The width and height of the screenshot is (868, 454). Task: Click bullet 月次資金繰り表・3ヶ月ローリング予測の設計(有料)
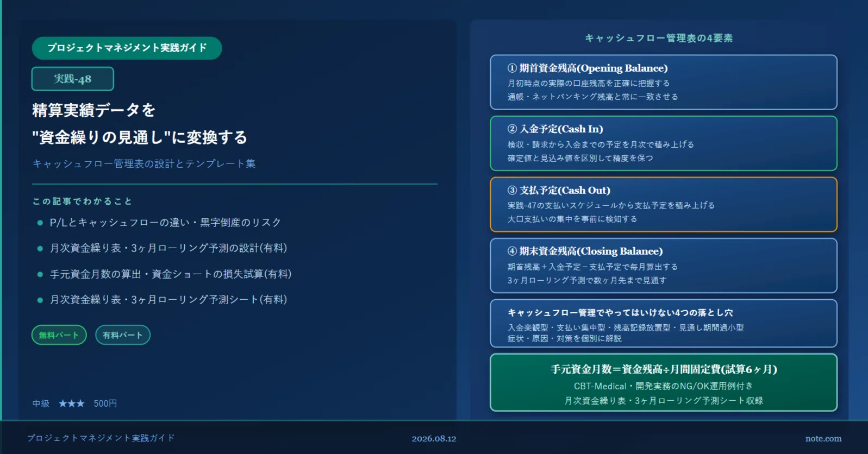tap(168, 248)
